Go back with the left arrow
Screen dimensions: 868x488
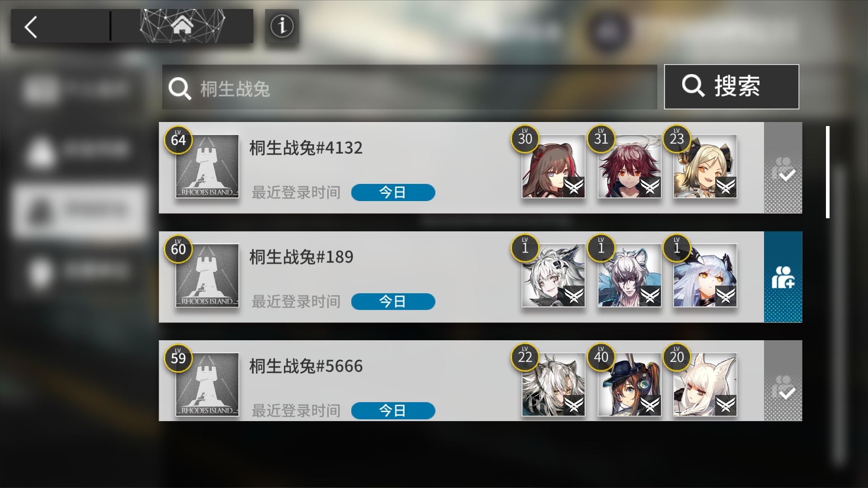click(31, 27)
